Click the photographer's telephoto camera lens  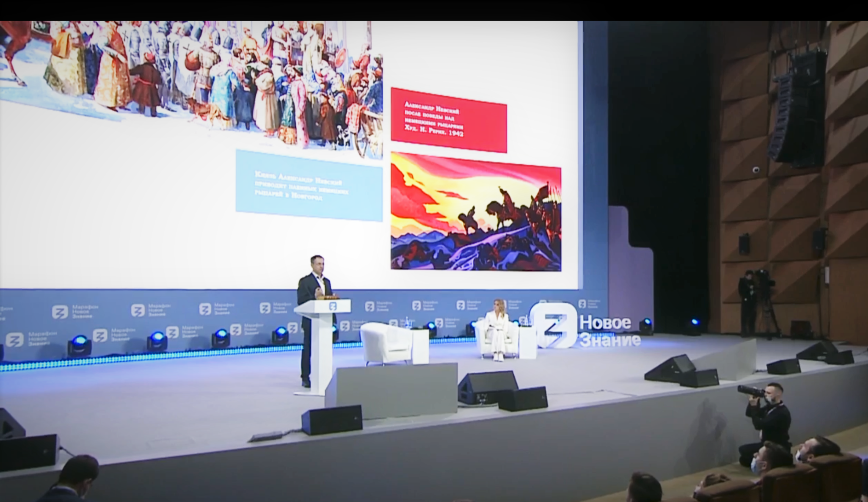click(x=750, y=391)
